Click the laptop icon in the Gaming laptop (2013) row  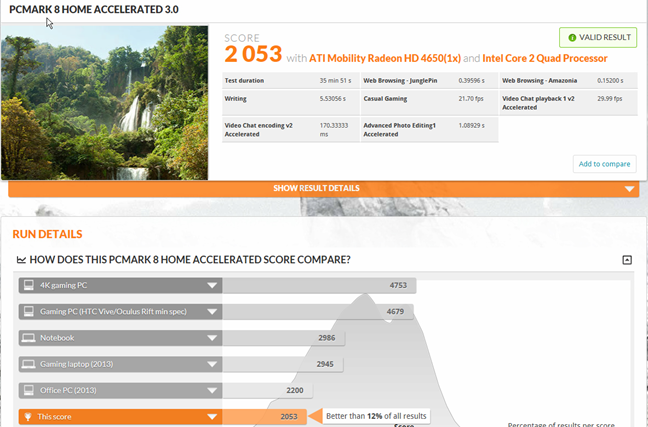coord(29,364)
